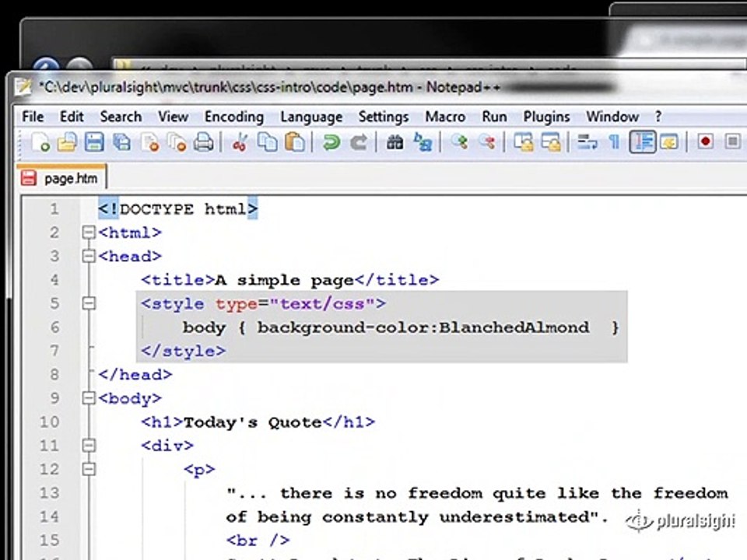This screenshot has width=747, height=560.
Task: Click the Save All toolbar icon
Action: click(122, 142)
